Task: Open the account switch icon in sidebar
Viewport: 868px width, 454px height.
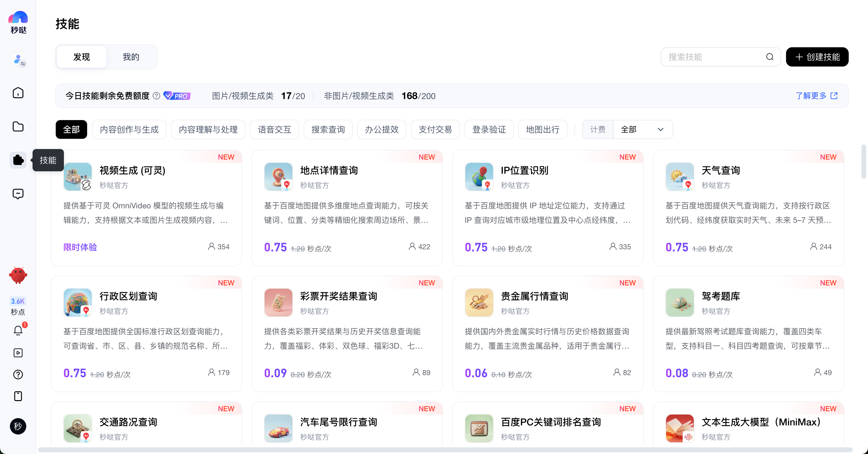Action: pyautogui.click(x=18, y=60)
